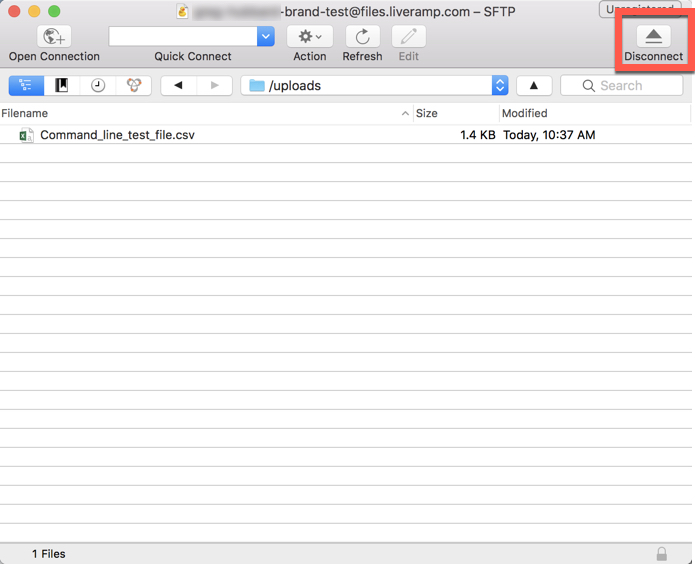Expand the Quick Connect dropdown arrow
695x564 pixels.
(266, 36)
